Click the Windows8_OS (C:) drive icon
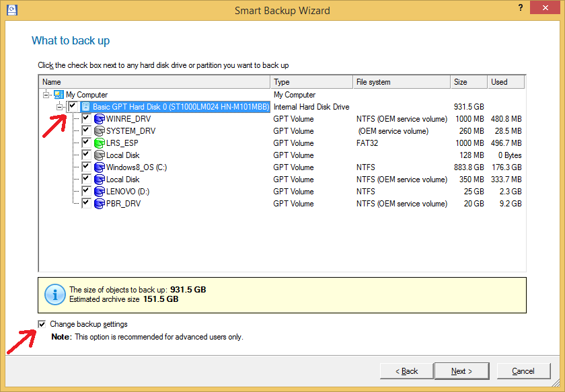 [x=100, y=167]
